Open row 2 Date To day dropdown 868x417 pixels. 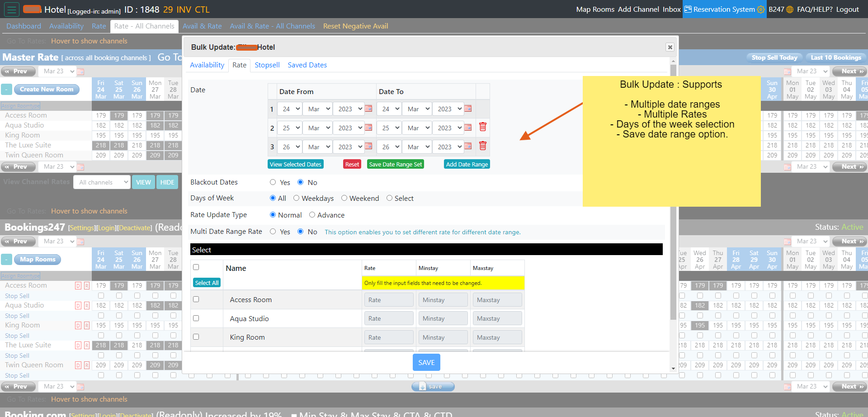[389, 128]
